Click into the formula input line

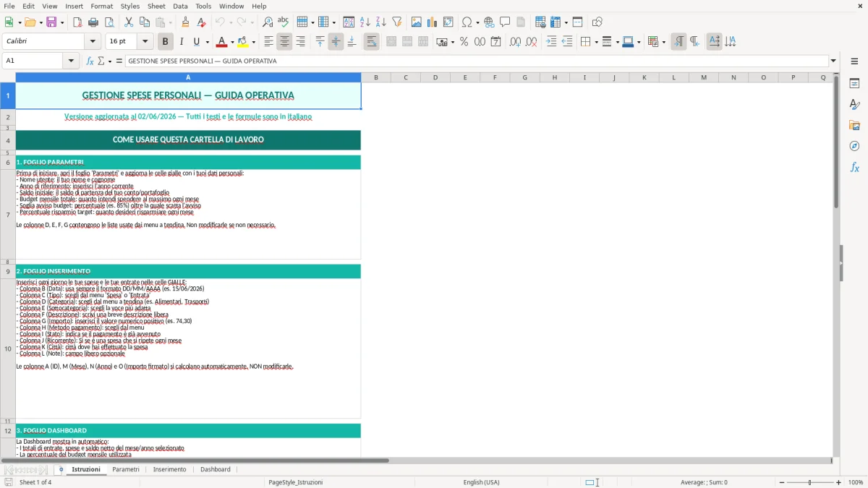(x=477, y=61)
